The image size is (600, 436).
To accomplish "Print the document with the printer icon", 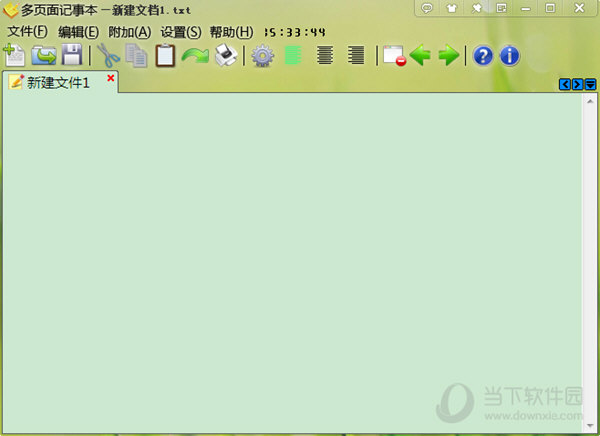I will pos(226,56).
